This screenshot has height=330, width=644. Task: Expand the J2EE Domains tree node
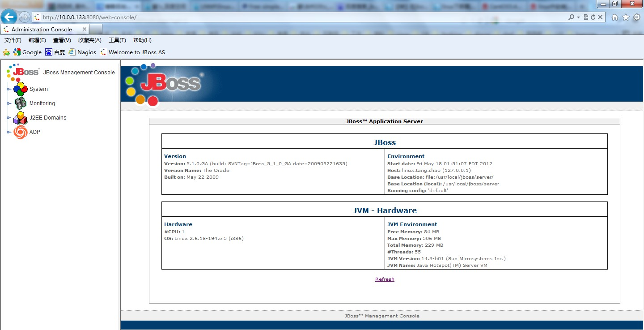pyautogui.click(x=9, y=118)
